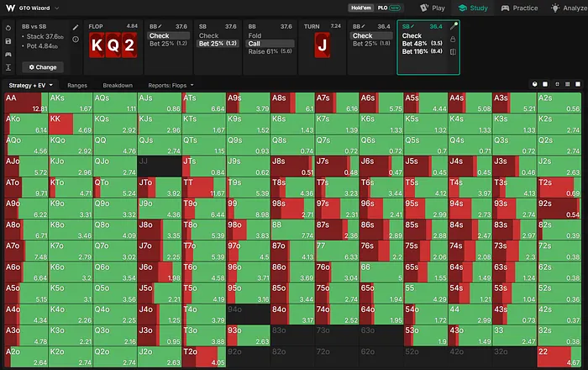The image size is (588, 370).
Task: Click the AA hand cell in matrix
Action: [x=26, y=103]
